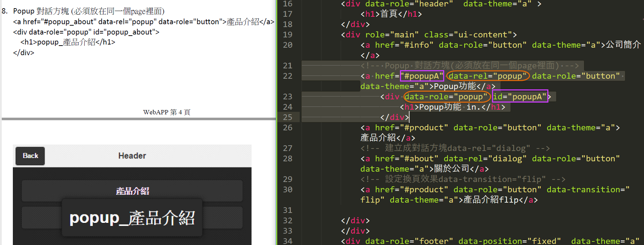Click the orange-circled data-rel="popup" attribute
644x245 pixels.
pyautogui.click(x=488, y=76)
